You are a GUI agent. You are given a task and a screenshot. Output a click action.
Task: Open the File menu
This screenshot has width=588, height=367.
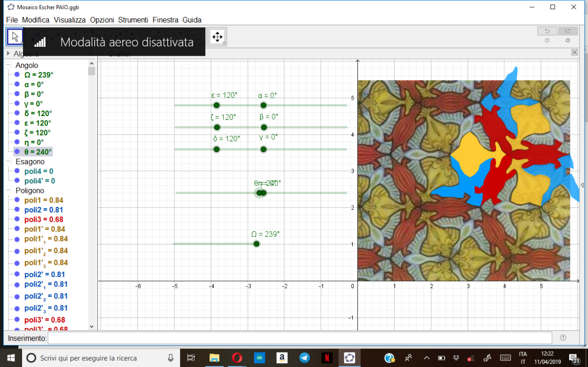12,20
